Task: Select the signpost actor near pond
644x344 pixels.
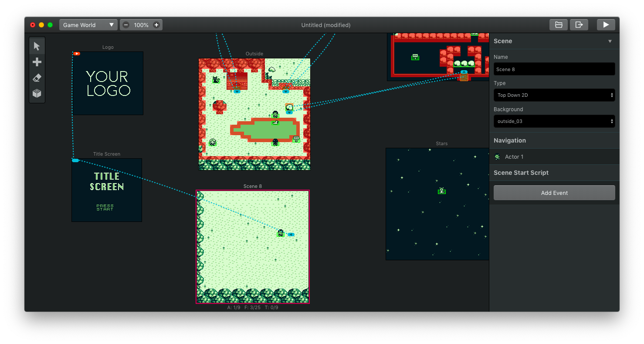Action: pyautogui.click(x=296, y=139)
